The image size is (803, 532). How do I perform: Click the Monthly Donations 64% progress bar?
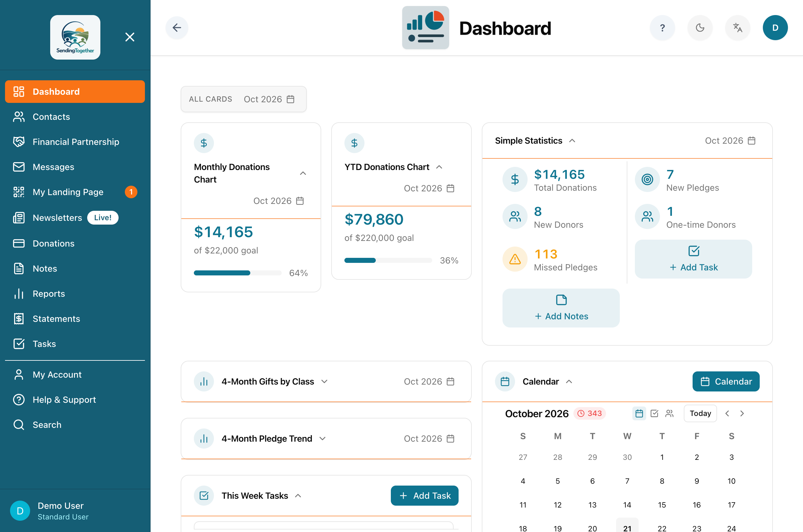pos(237,273)
